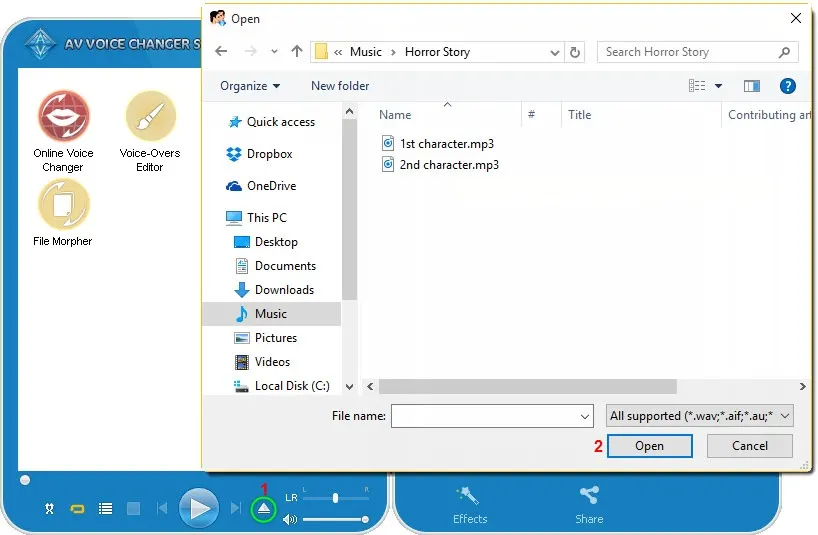Click the LR balance slider handle
The width and height of the screenshot is (818, 535).
pos(335,497)
